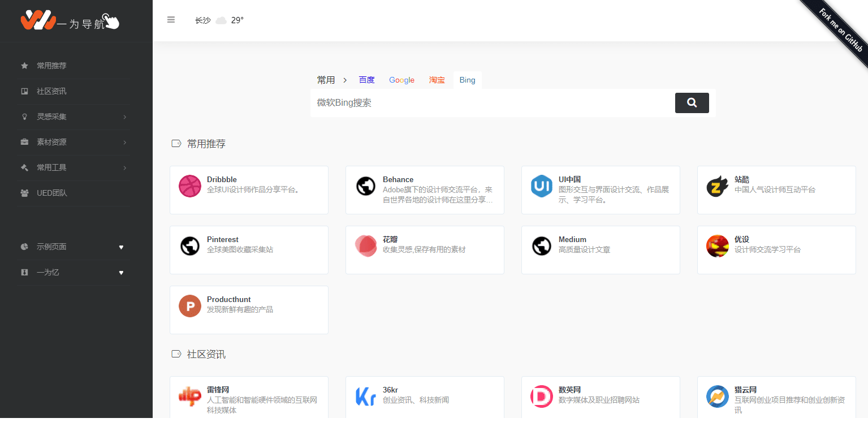Click the tag icon beside 常用推荐 heading
Screen dimensions: 868x431
pyautogui.click(x=176, y=144)
